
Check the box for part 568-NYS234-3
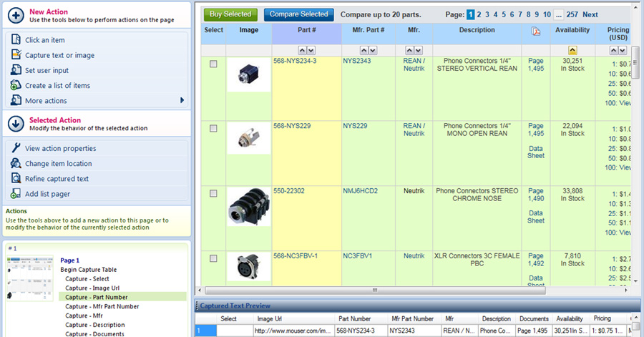point(213,64)
